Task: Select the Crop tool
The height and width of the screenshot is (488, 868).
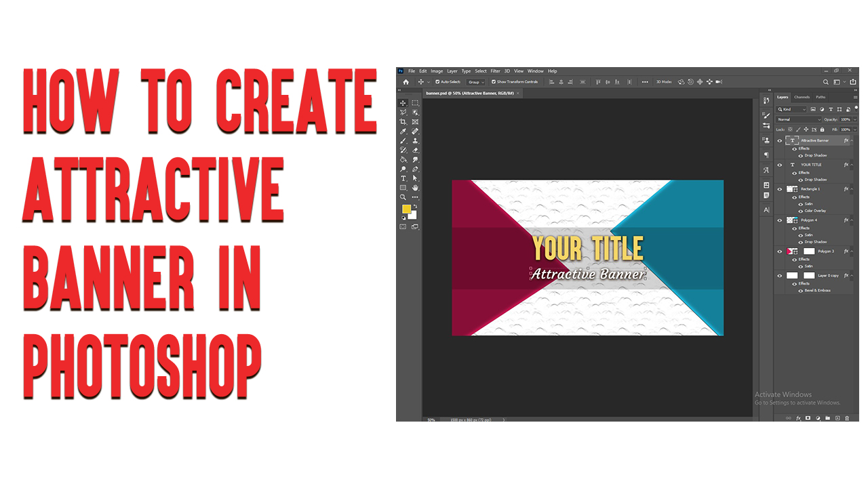Action: 403,122
